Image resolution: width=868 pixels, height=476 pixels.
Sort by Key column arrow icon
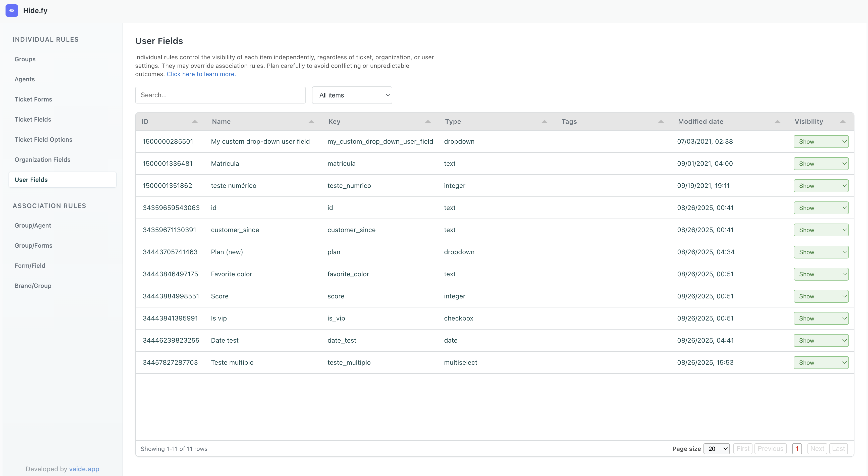[x=428, y=122]
